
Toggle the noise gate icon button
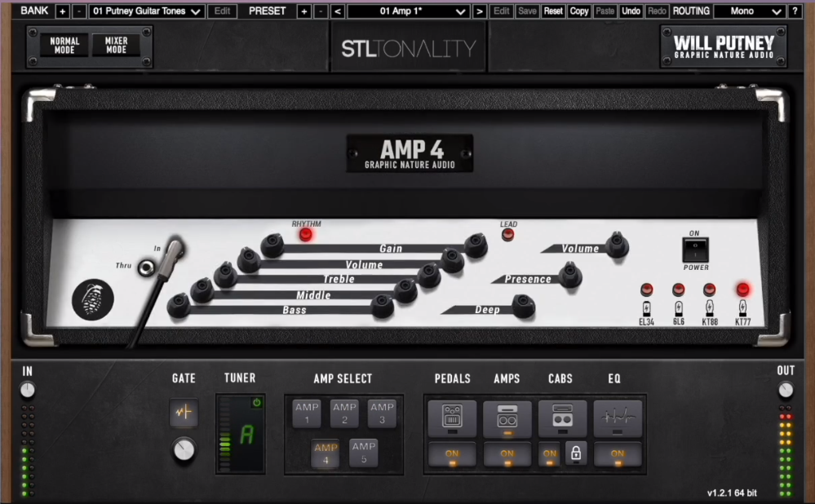point(184,413)
